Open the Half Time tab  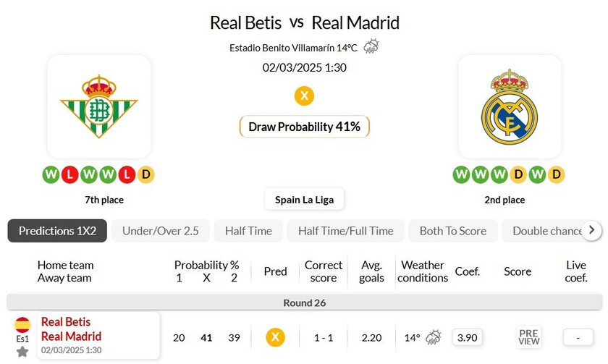(x=248, y=231)
